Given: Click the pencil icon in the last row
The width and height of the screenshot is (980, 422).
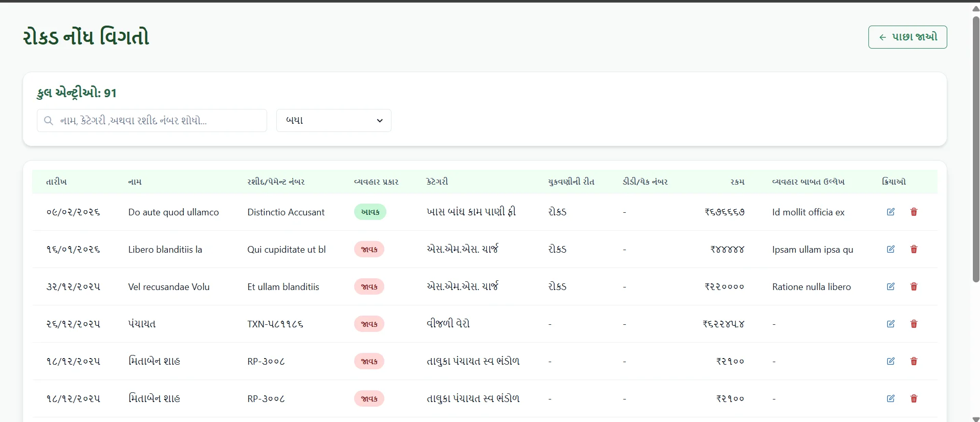Looking at the screenshot, I should coord(890,398).
